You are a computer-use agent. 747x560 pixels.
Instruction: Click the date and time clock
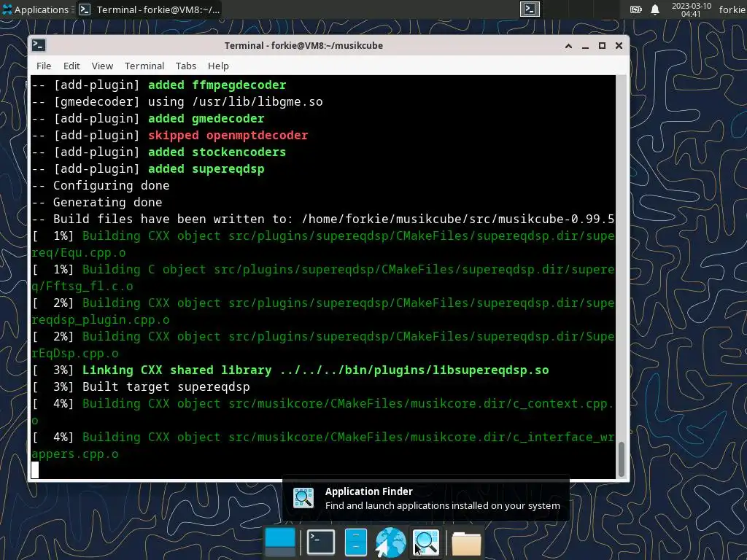coord(691,9)
